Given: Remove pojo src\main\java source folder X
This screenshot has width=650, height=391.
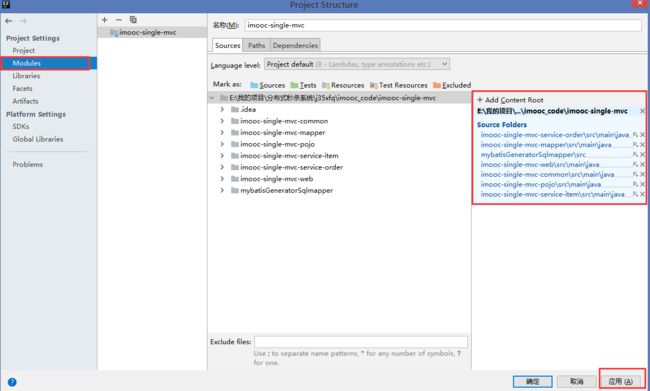Looking at the screenshot, I should coord(642,185).
